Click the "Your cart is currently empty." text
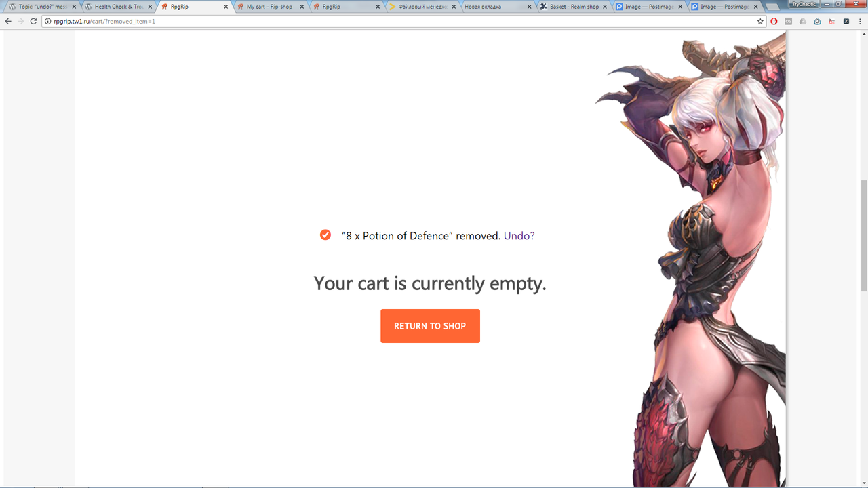 coord(430,283)
